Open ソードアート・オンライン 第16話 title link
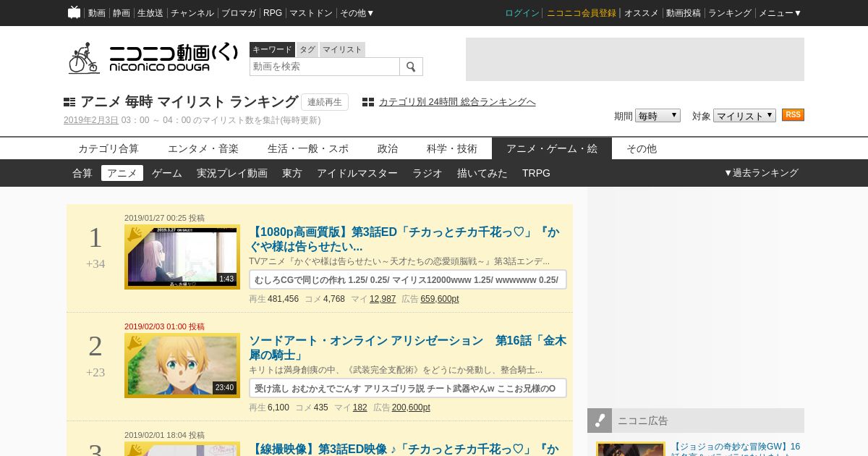The width and height of the screenshot is (868, 456). coord(408,348)
